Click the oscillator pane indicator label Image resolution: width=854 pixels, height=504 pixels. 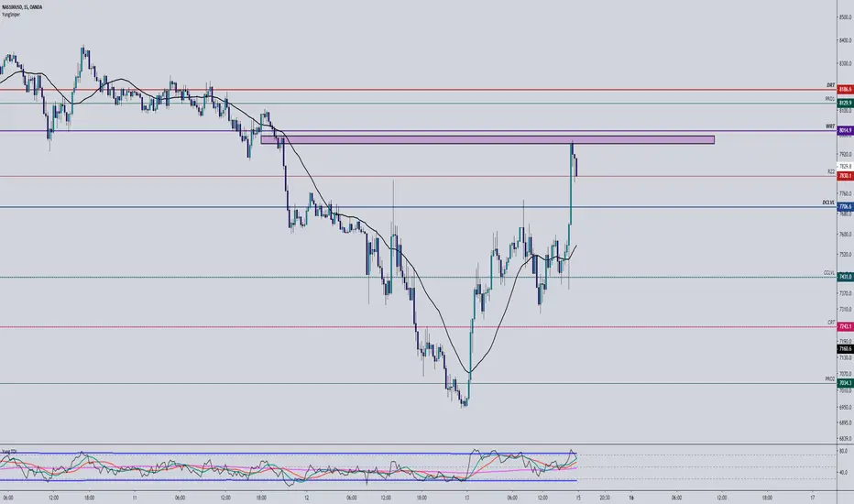(9, 451)
